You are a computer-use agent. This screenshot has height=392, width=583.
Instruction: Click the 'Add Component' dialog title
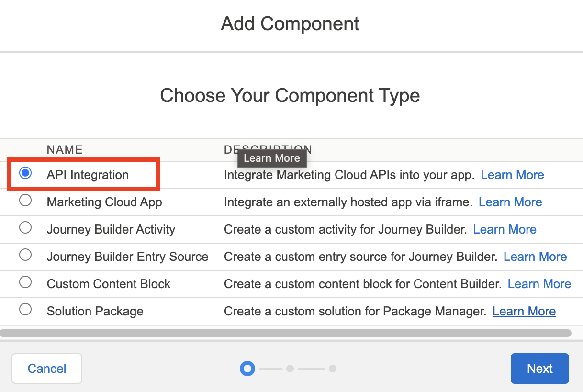[290, 23]
